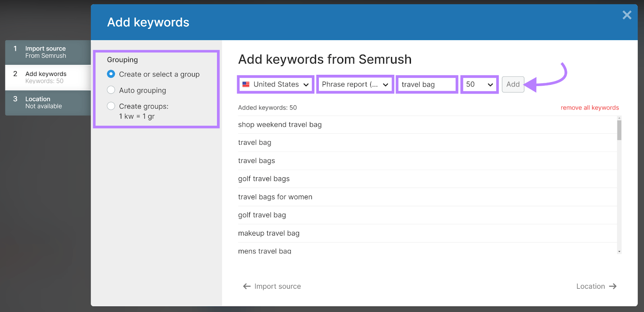The height and width of the screenshot is (312, 644).
Task: Click scrollbar down arrow of keyword list
Action: pyautogui.click(x=619, y=251)
